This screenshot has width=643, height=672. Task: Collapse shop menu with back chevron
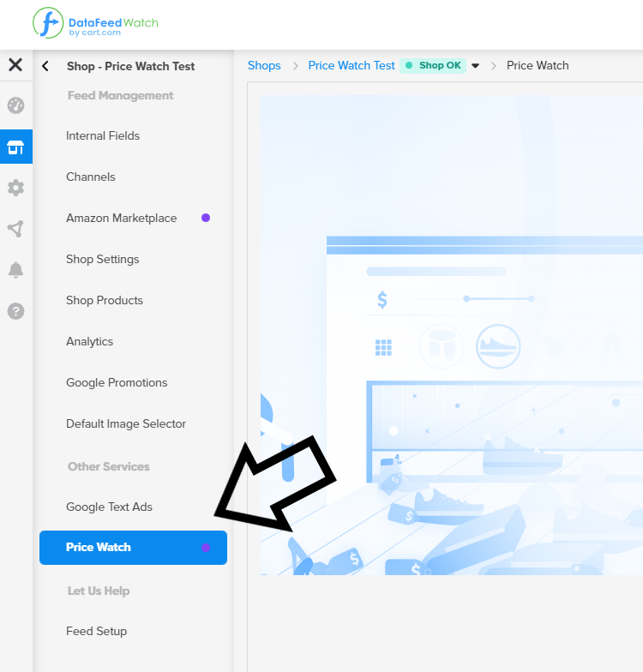coord(45,66)
